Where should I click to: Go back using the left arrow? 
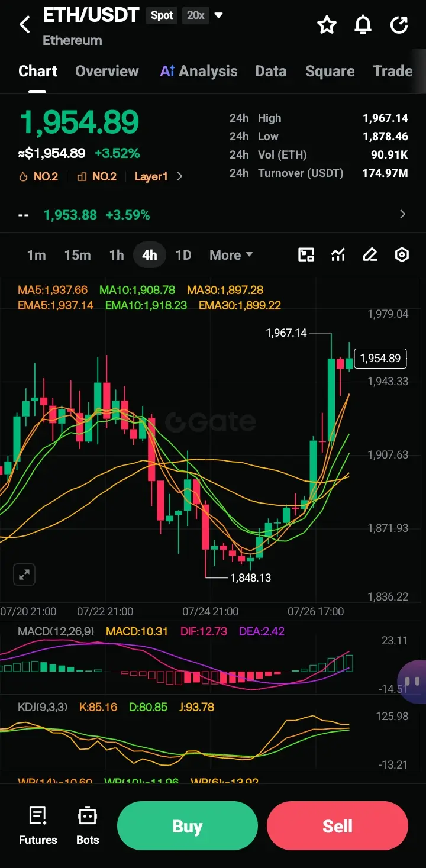coord(24,25)
